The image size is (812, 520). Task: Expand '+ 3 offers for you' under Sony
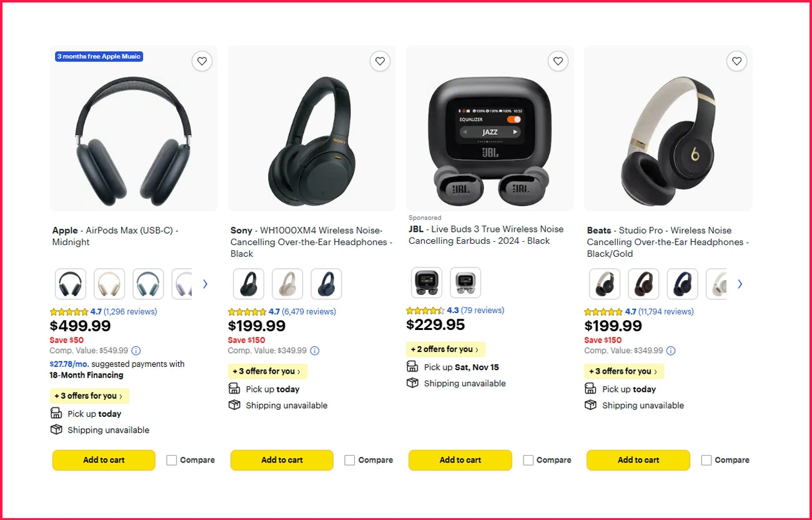tap(267, 371)
